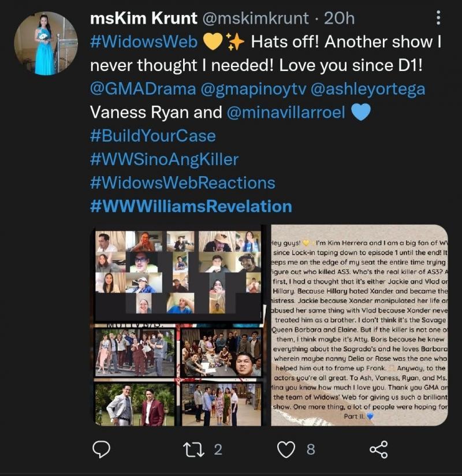The height and width of the screenshot is (476, 462).
Task: Enlarge the fan letter text image
Action: click(359, 325)
